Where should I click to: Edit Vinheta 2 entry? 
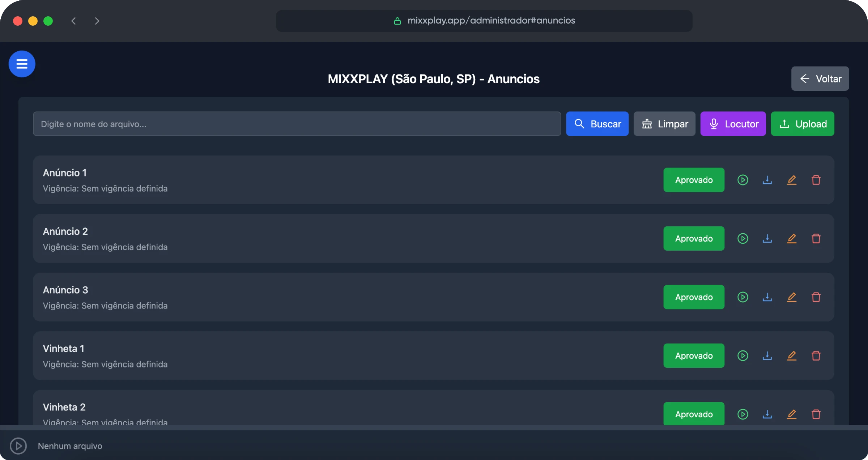[792, 414]
